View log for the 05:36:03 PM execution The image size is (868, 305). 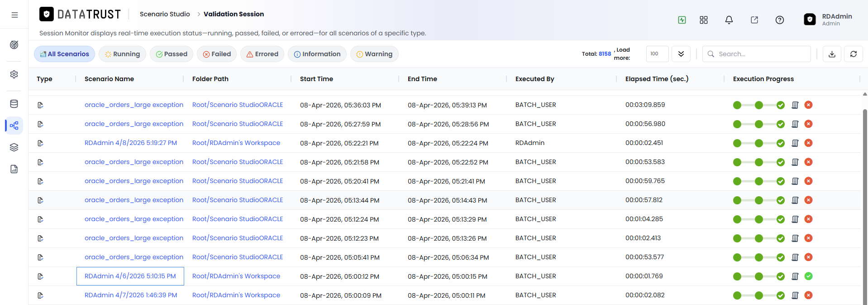coord(795,105)
